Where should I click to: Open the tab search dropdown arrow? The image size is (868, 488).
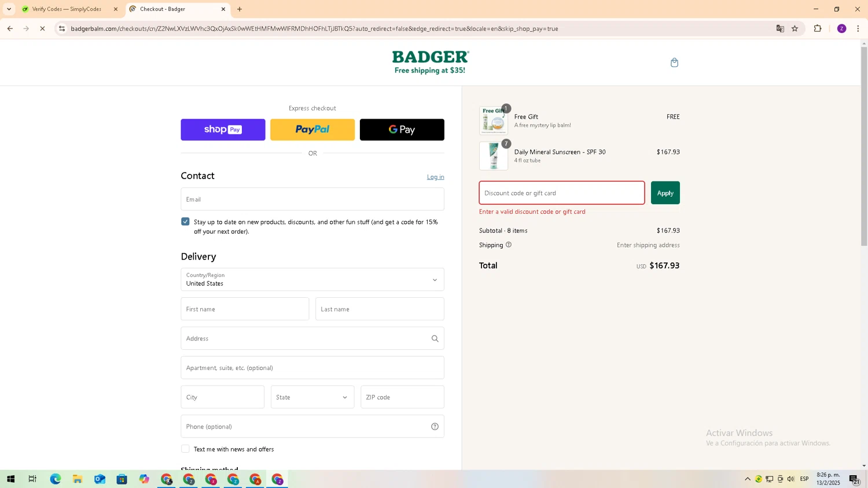point(9,9)
